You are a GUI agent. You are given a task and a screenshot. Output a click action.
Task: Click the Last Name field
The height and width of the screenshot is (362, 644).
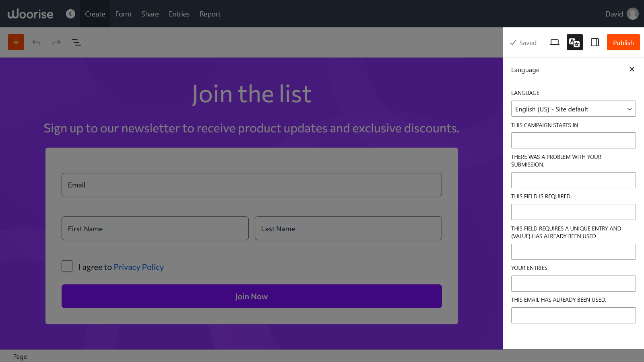click(x=348, y=228)
